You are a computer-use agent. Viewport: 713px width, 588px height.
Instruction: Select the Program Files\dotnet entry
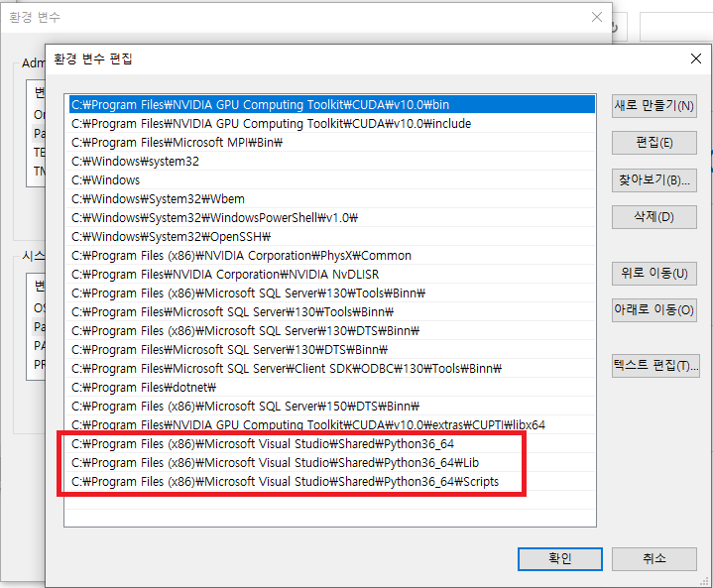click(x=331, y=388)
